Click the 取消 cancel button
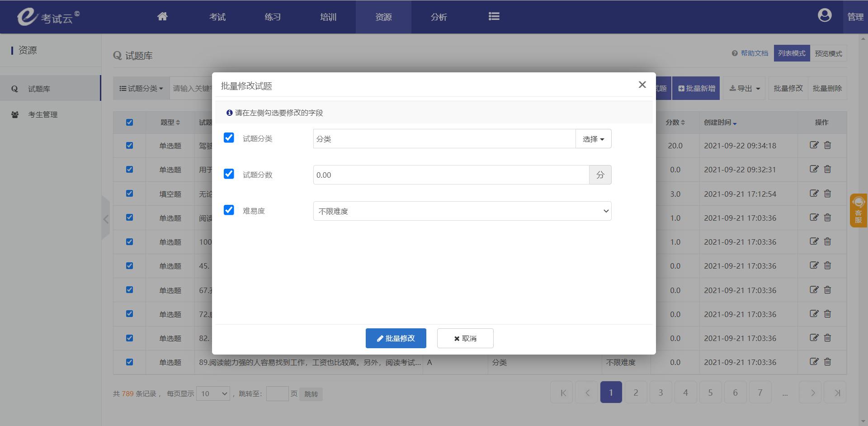The height and width of the screenshot is (426, 868). [465, 338]
